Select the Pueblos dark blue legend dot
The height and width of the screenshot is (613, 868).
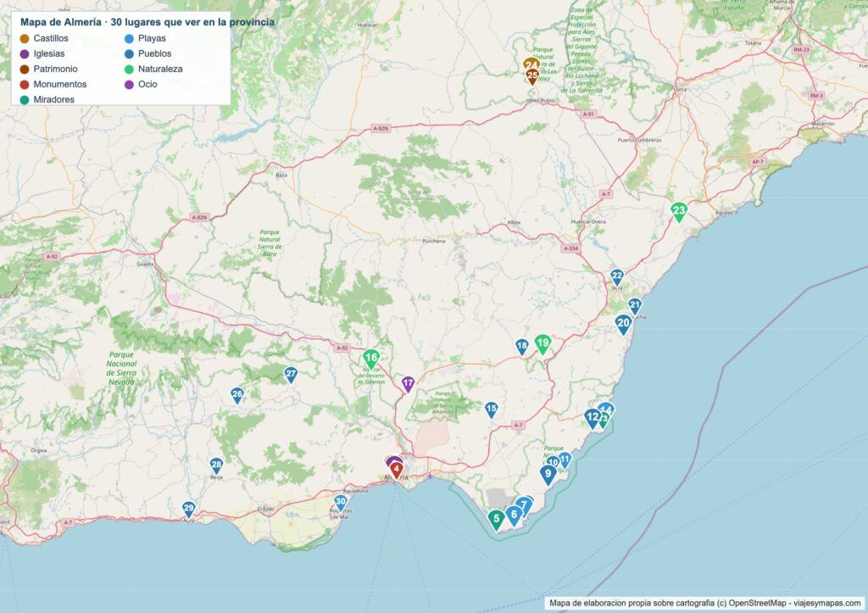[x=129, y=53]
